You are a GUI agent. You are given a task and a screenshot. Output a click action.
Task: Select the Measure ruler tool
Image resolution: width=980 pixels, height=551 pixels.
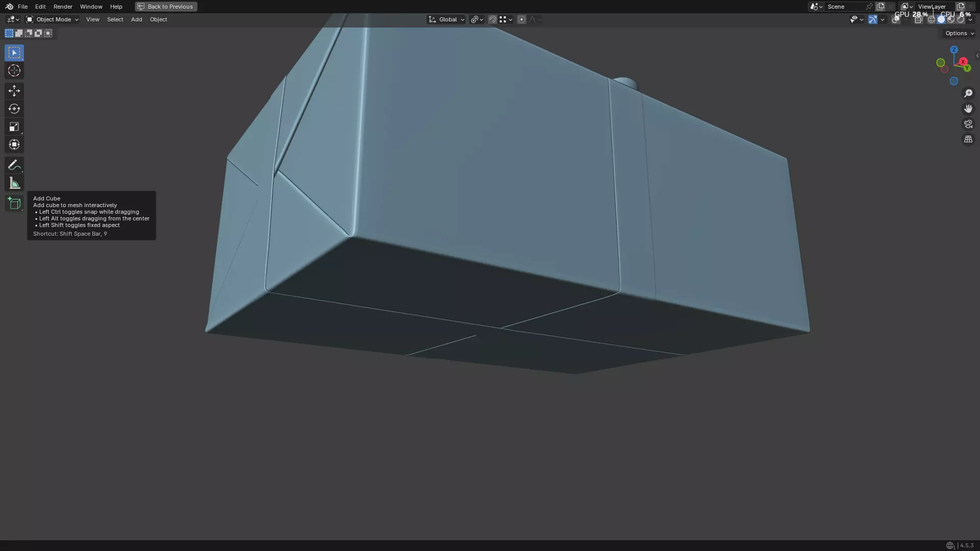click(14, 183)
